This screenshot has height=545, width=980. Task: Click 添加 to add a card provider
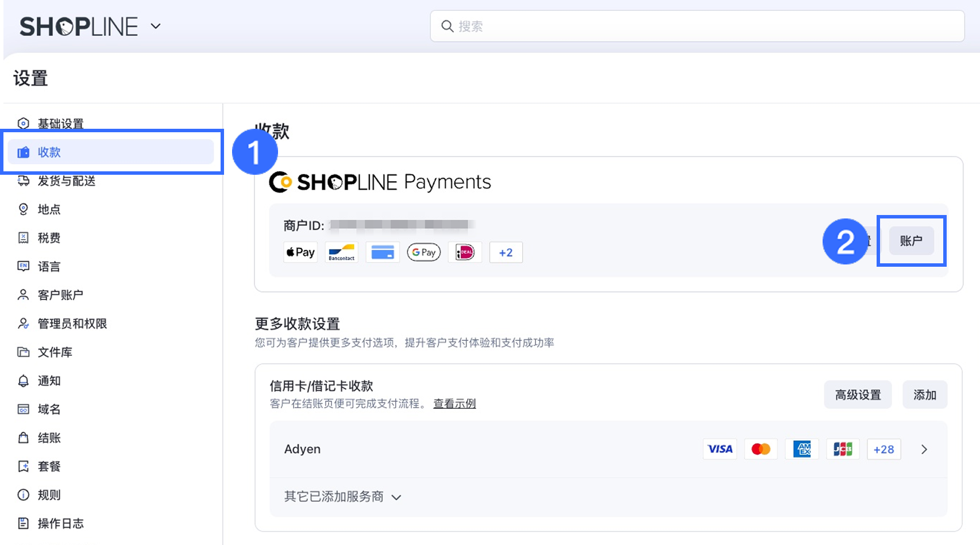click(925, 395)
